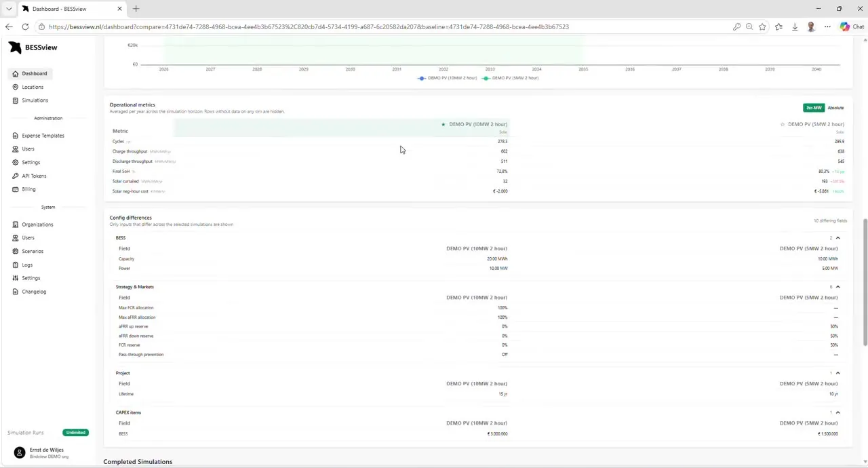This screenshot has width=868, height=468.
Task: Click the Settings icon under System
Action: [16, 278]
